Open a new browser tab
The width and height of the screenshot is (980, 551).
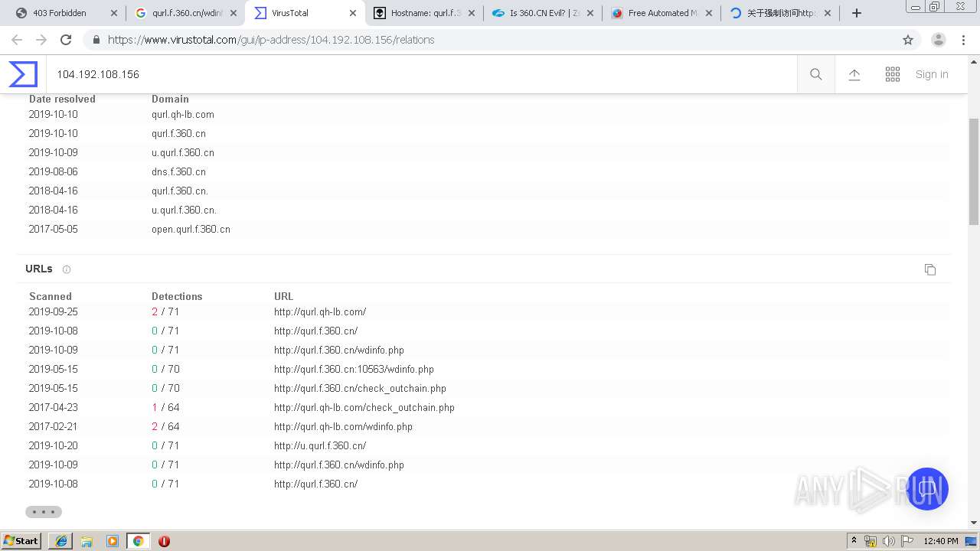pyautogui.click(x=857, y=13)
